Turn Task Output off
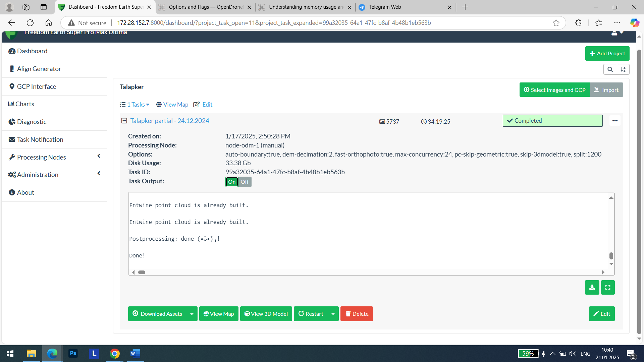The image size is (644, 362). pos(245,182)
